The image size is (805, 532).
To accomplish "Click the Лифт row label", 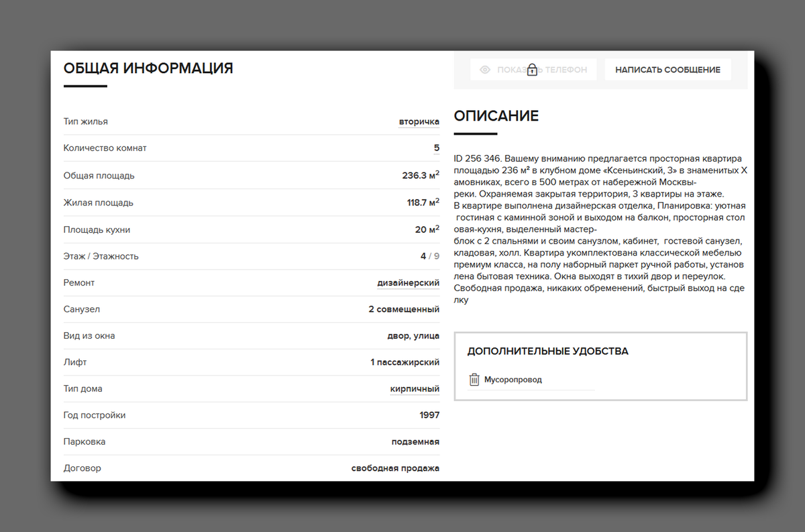I will pyautogui.click(x=75, y=362).
